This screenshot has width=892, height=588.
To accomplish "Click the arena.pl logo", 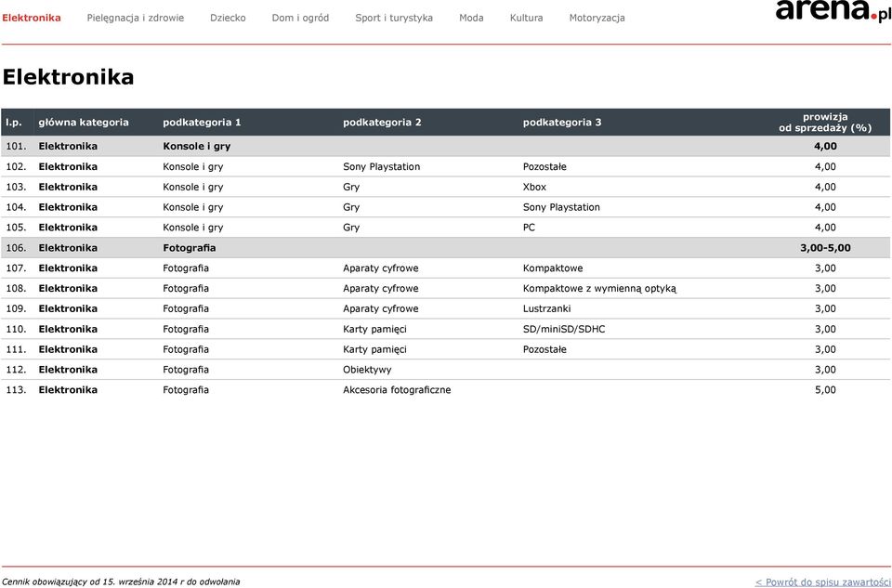I will click(833, 10).
